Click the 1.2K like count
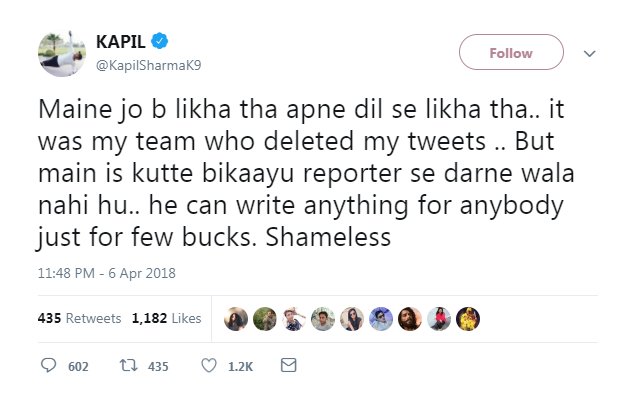636x396 pixels. [240, 367]
